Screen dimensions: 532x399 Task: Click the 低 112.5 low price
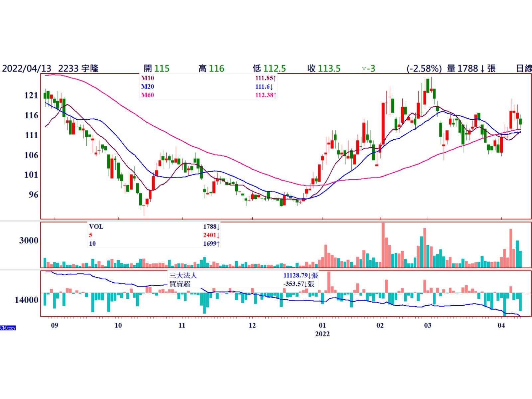(x=269, y=68)
